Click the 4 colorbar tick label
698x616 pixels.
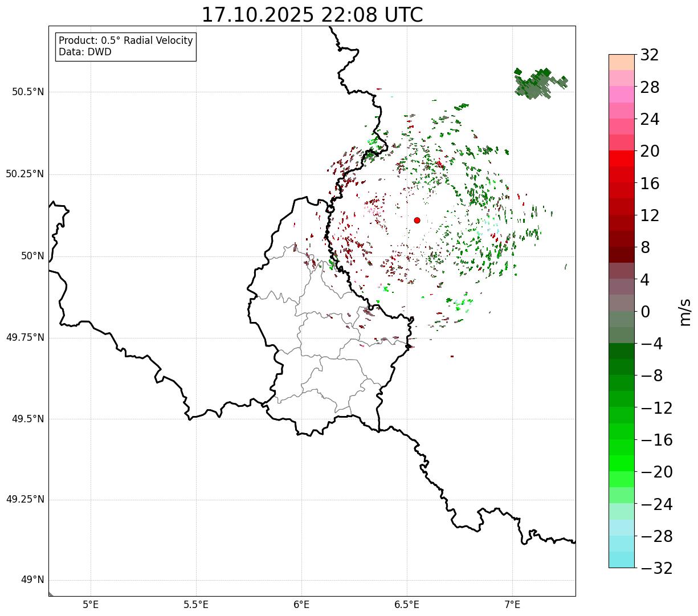[646, 280]
